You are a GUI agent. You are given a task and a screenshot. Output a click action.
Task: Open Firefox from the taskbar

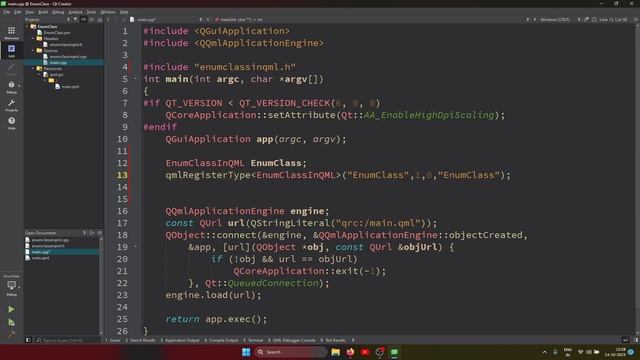350,352
